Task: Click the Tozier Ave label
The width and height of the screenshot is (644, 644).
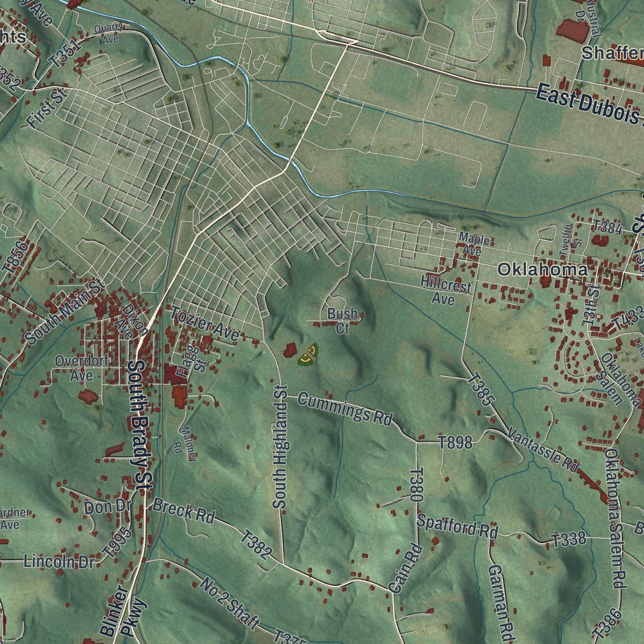Action: click(204, 324)
